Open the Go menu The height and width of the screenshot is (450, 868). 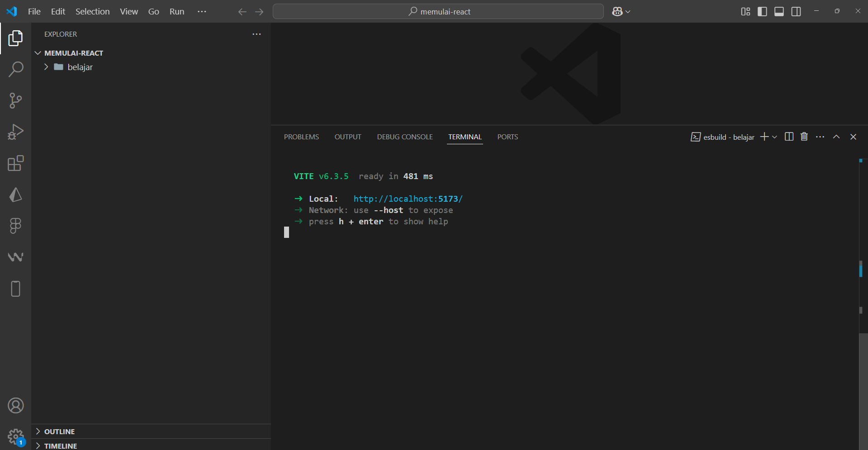pyautogui.click(x=154, y=12)
